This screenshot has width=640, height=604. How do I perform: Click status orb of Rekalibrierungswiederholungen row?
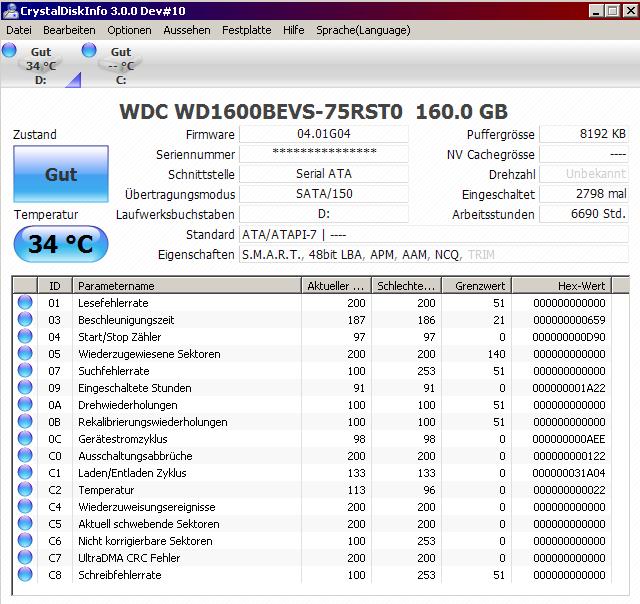25,422
